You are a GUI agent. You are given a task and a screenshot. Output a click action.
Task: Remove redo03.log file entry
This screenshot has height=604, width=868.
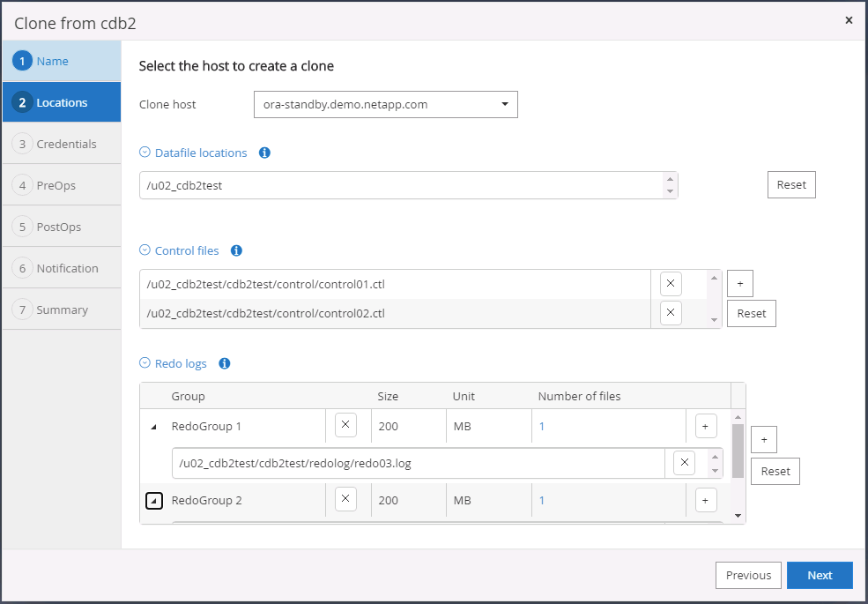pyautogui.click(x=685, y=462)
